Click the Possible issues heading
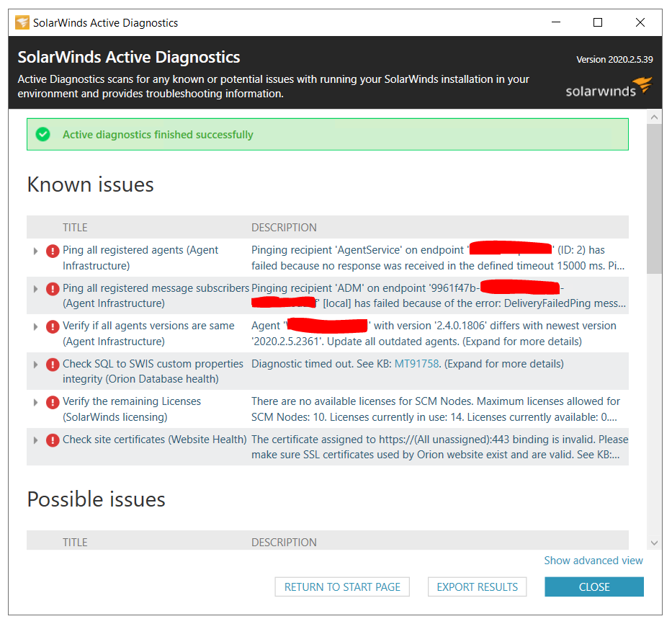This screenshot has height=624, width=672. click(96, 499)
